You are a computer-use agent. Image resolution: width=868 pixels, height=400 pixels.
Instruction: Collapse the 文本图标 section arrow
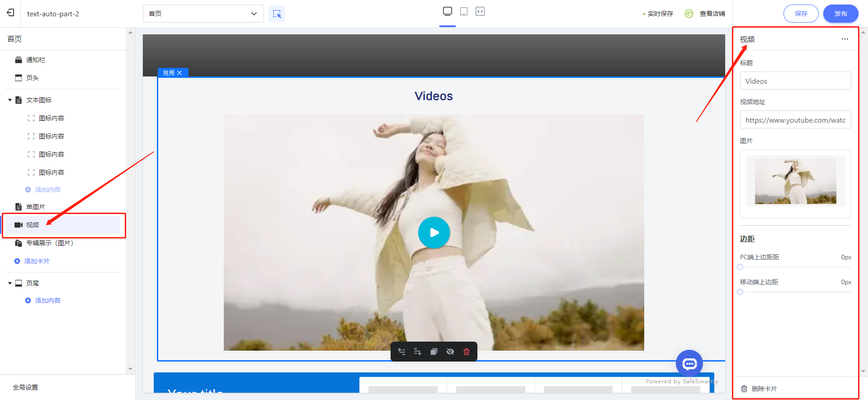tap(10, 100)
